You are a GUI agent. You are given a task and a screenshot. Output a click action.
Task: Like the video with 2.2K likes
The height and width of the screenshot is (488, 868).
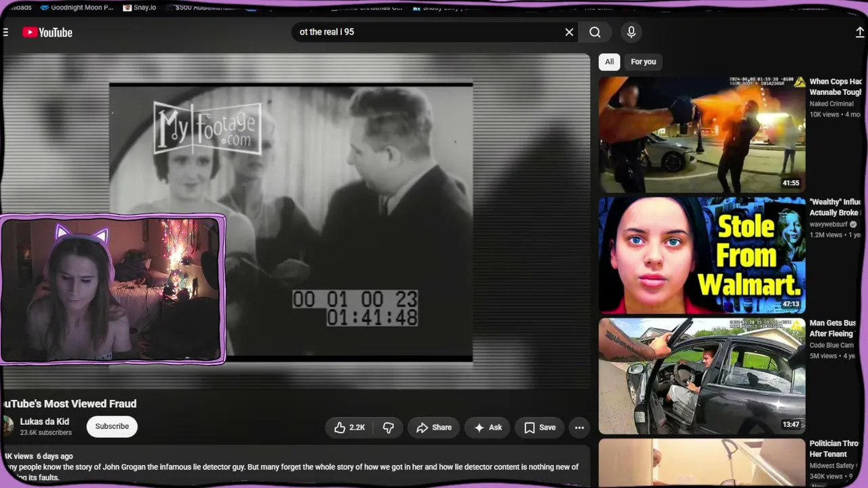point(350,427)
